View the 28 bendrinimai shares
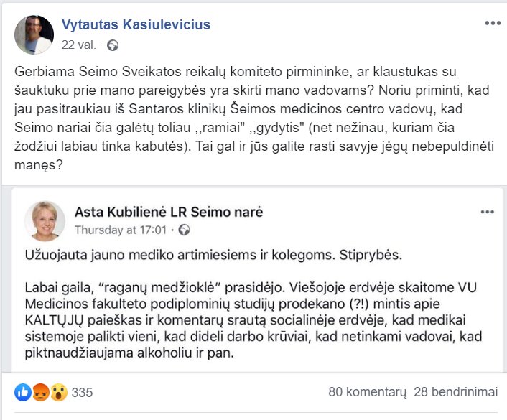Screen dimensions: 507x420 pos(455,392)
